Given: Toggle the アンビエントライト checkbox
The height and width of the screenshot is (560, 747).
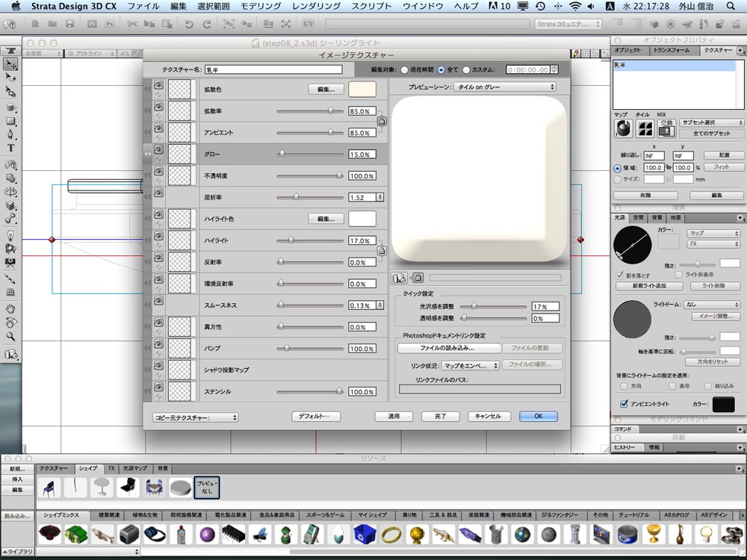Looking at the screenshot, I should tap(624, 404).
